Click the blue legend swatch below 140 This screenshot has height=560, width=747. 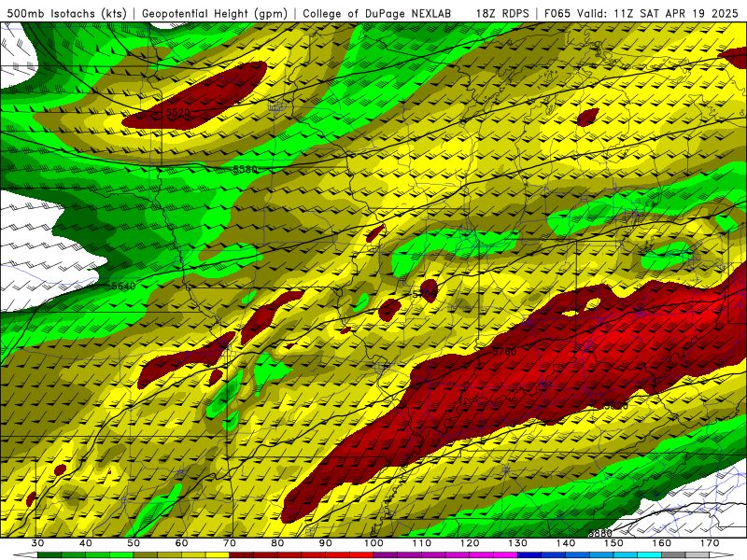point(554,555)
